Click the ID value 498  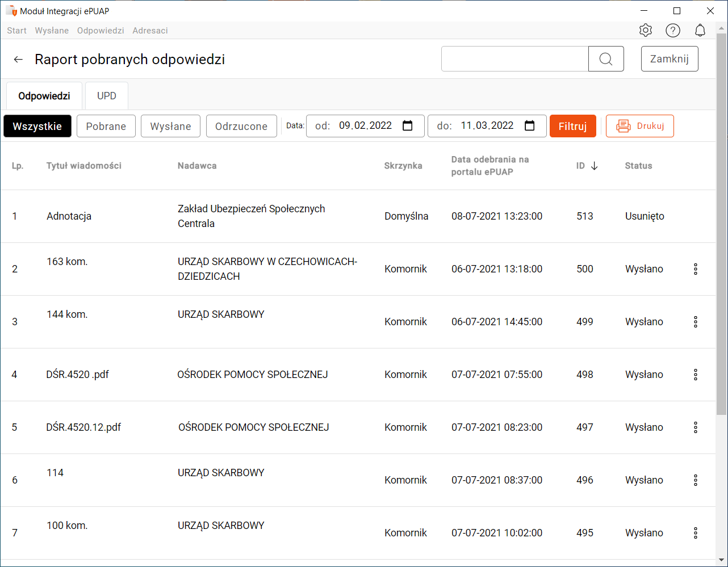(585, 375)
